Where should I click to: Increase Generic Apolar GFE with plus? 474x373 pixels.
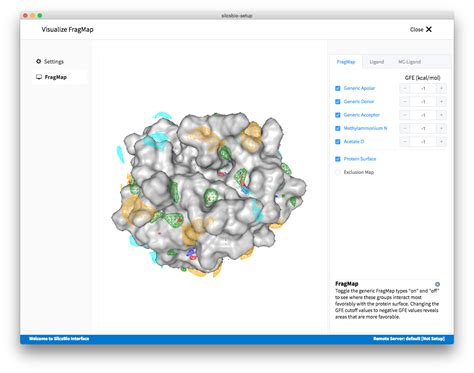[x=441, y=89]
